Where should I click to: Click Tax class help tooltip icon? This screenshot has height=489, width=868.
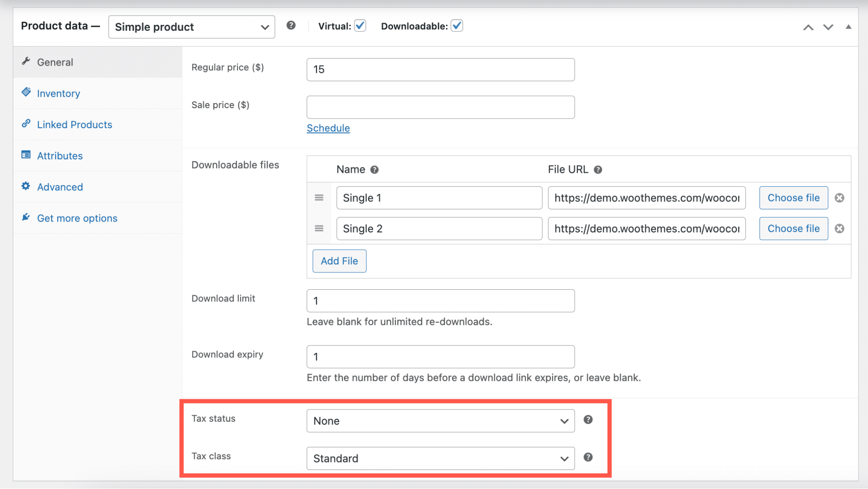pyautogui.click(x=588, y=457)
